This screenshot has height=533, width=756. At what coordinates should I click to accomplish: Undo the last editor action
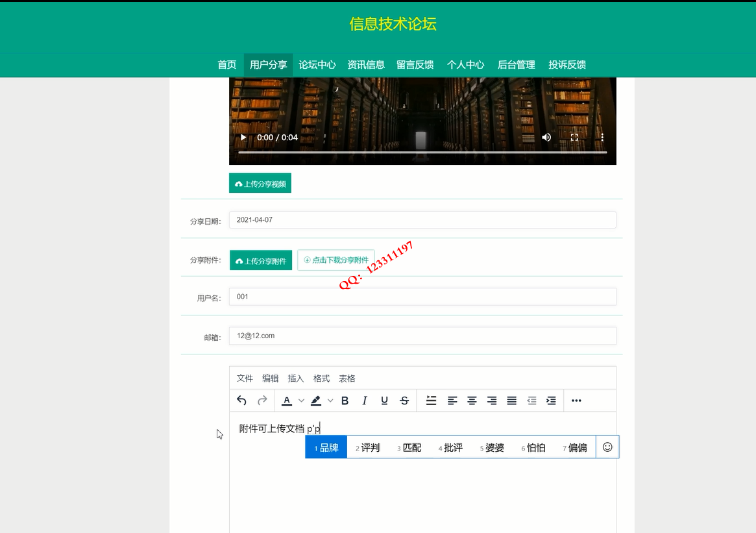pyautogui.click(x=242, y=401)
